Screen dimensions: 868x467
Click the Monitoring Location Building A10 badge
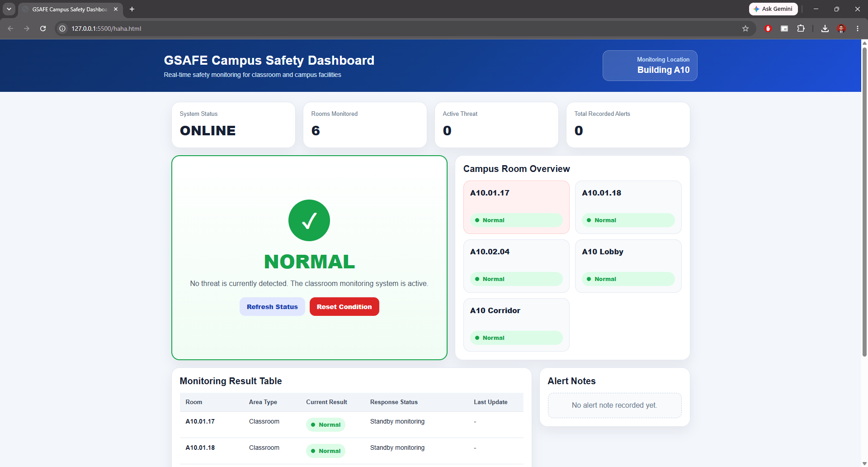[x=650, y=66]
